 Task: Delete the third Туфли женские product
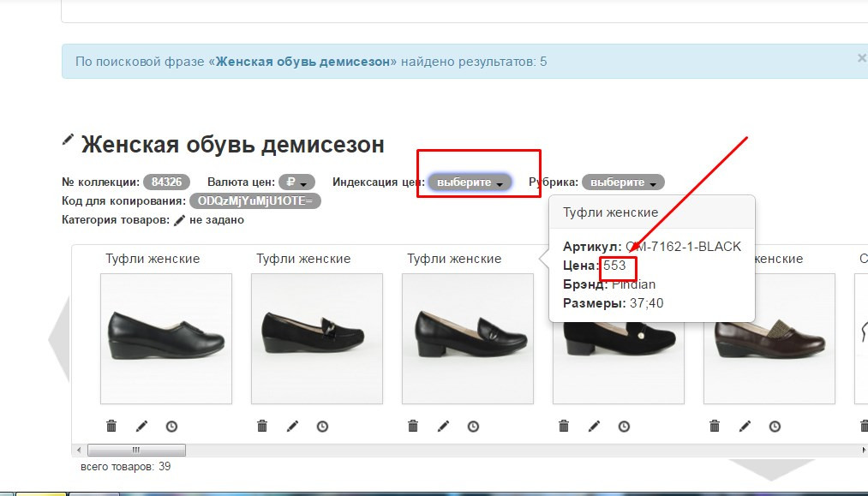click(x=413, y=426)
